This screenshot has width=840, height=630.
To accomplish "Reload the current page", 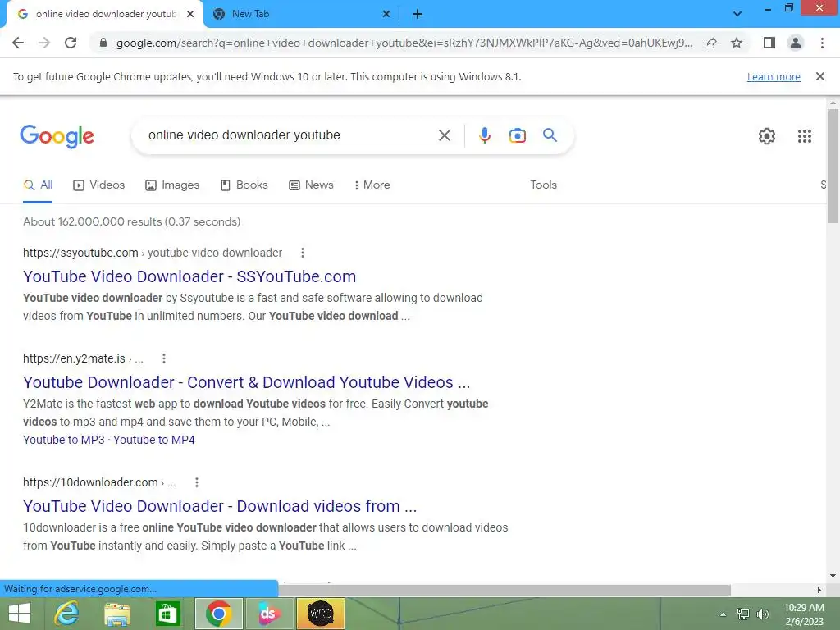I will 71,43.
